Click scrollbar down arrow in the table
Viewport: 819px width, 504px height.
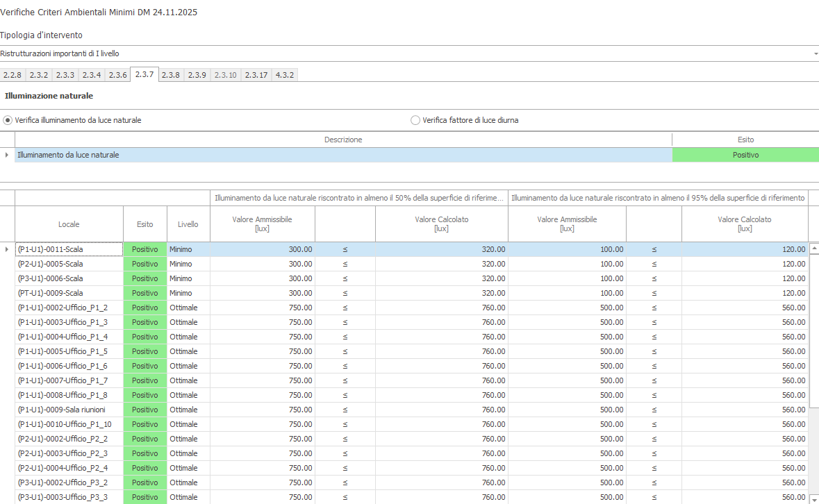813,498
